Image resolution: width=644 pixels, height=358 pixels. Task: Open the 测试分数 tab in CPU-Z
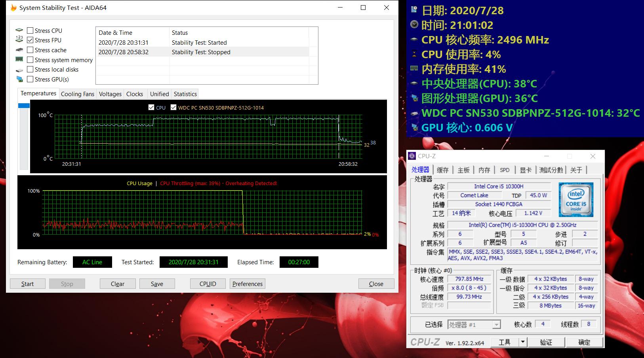pos(551,170)
